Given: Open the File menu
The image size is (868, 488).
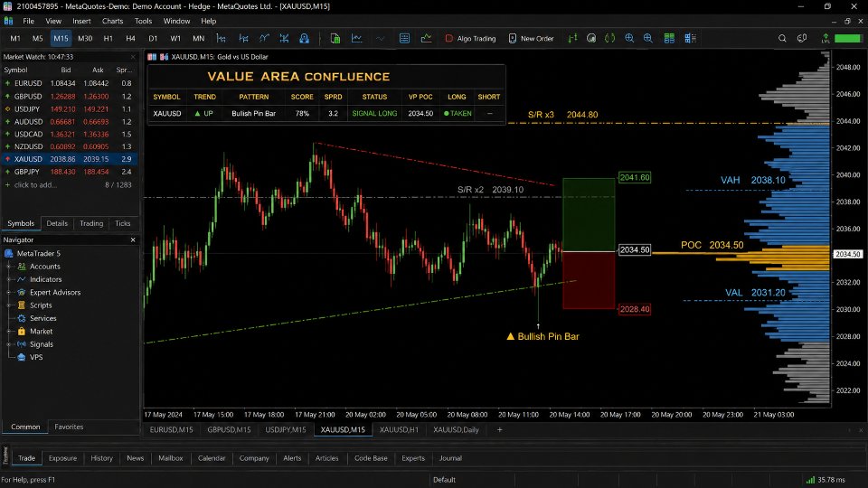Looking at the screenshot, I should (x=28, y=21).
